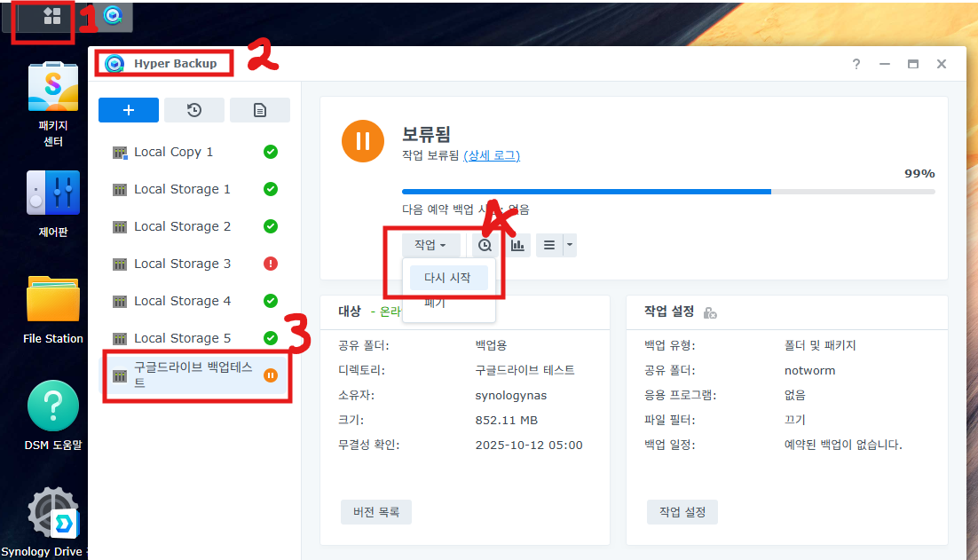Click Hyper Backup title logo icon

[x=114, y=64]
